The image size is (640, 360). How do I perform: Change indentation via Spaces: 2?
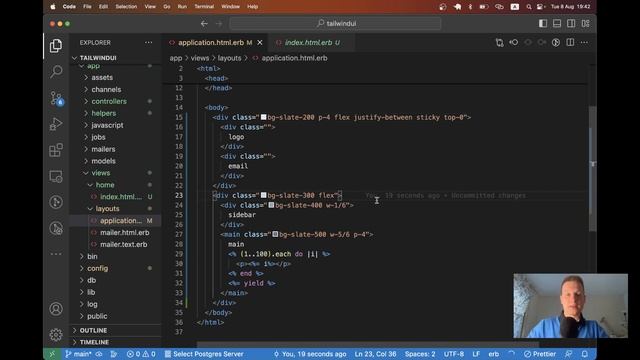420,354
